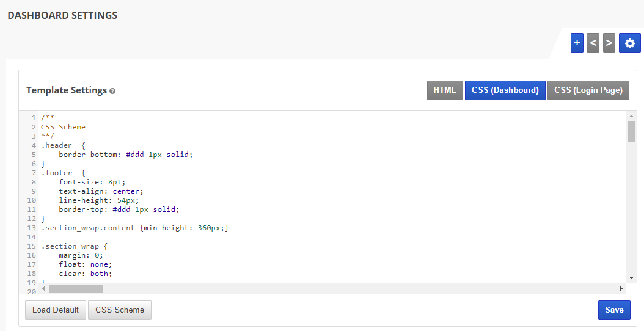Click the editor's scroll down arrow
The width and height of the screenshot is (644, 331).
click(631, 278)
